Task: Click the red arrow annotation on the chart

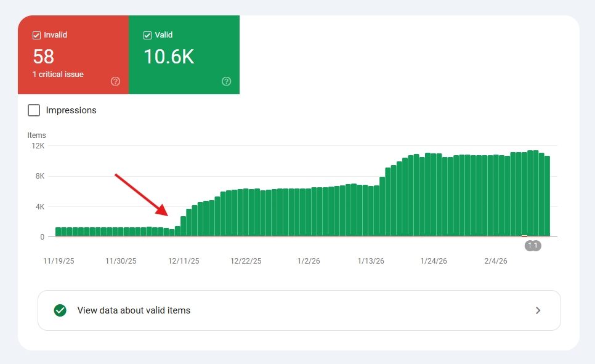Action: (141, 195)
